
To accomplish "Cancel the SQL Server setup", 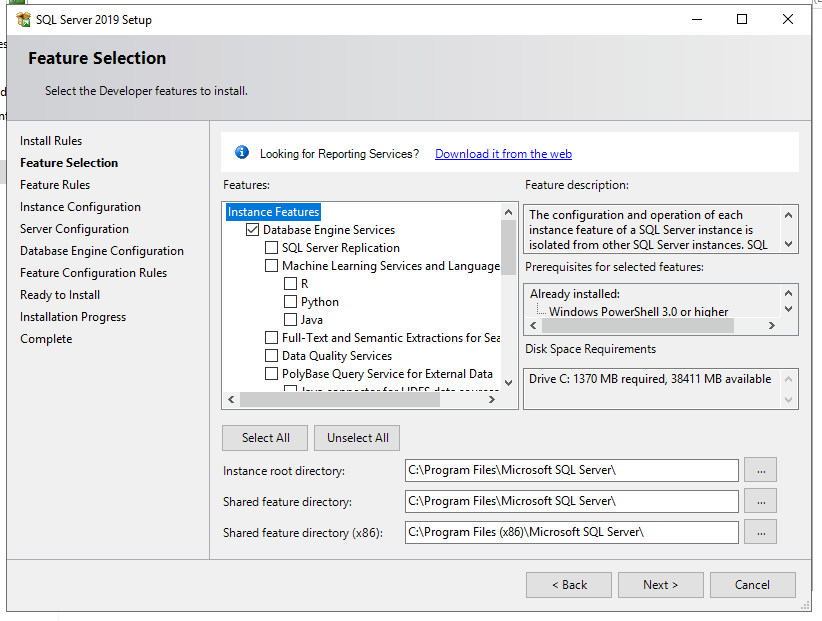I will pyautogui.click(x=753, y=585).
